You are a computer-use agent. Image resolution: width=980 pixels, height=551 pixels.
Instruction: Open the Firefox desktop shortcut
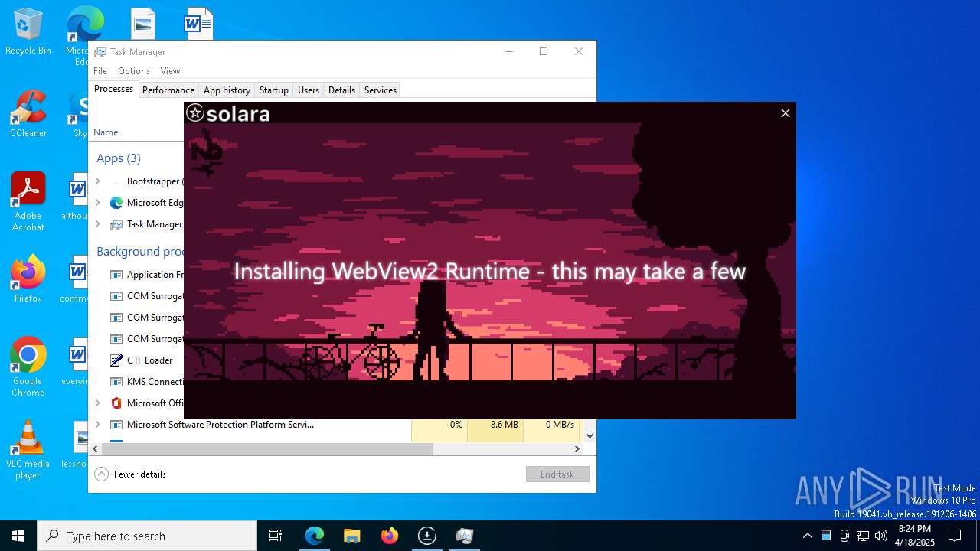point(28,279)
